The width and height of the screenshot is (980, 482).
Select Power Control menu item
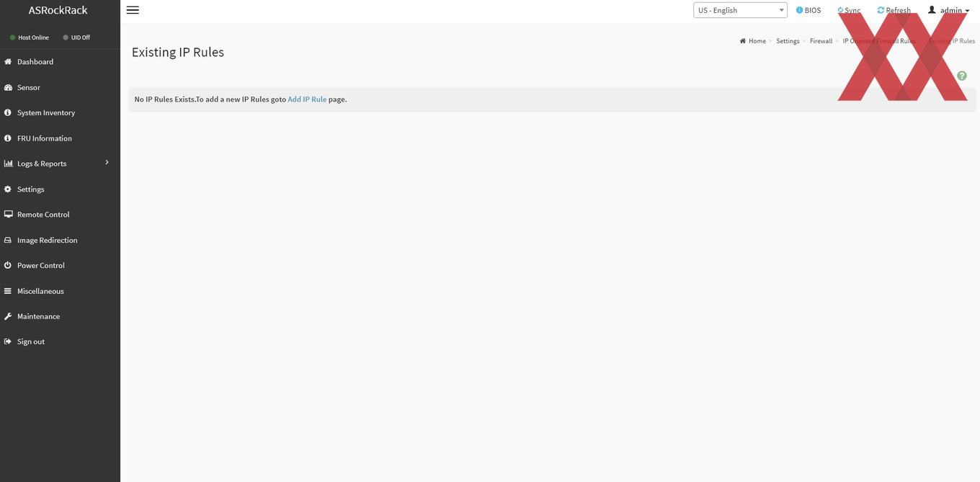(41, 265)
